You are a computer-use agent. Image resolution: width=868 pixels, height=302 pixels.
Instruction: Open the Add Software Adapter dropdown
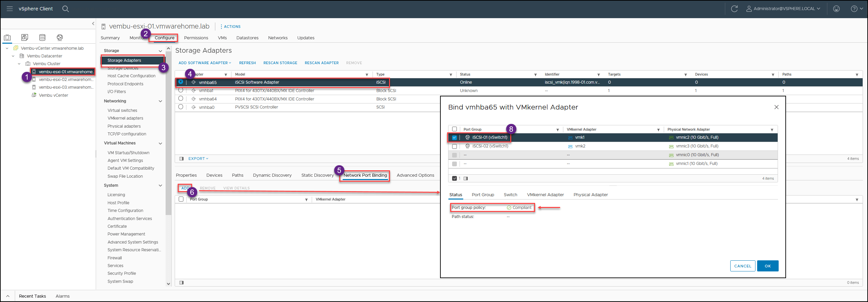click(205, 63)
